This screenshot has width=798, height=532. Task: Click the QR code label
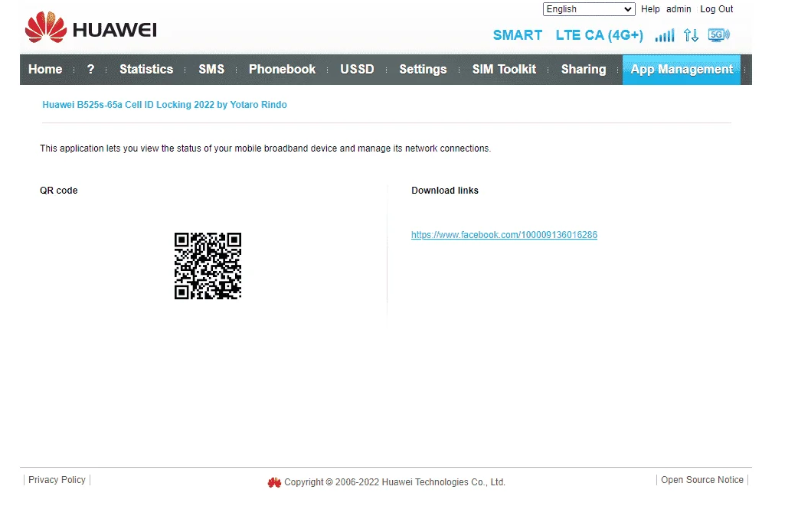[58, 190]
